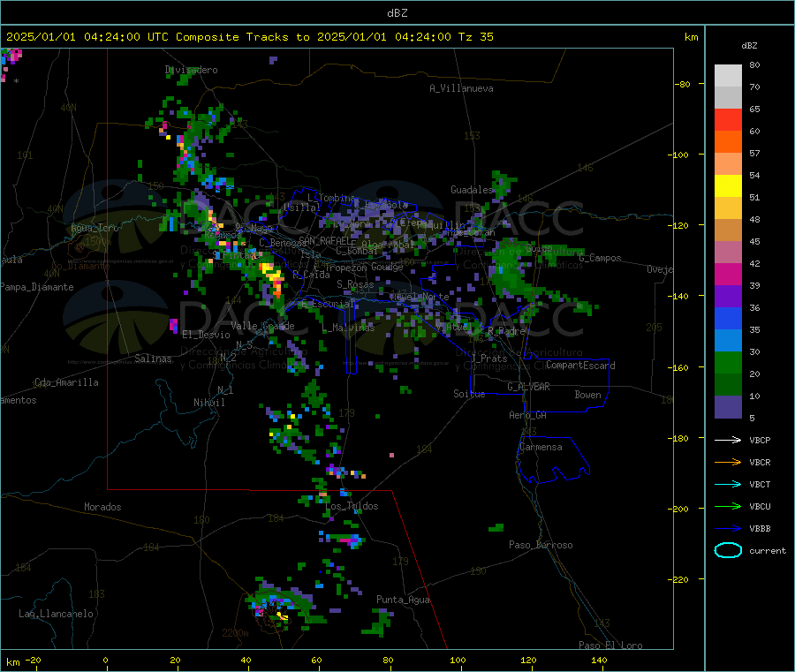Screen dimensions: 795x672
Task: Click the Bowen map label
Action: click(x=587, y=395)
